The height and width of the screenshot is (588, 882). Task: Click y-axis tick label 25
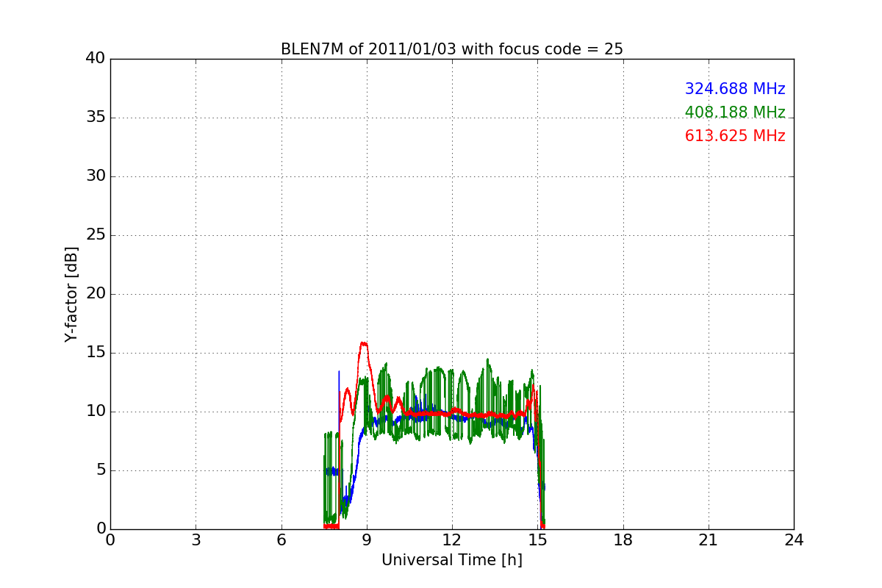coord(96,235)
